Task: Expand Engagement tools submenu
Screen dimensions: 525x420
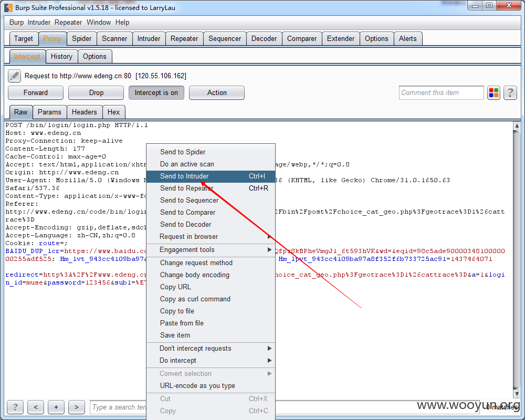Action: tap(211, 249)
